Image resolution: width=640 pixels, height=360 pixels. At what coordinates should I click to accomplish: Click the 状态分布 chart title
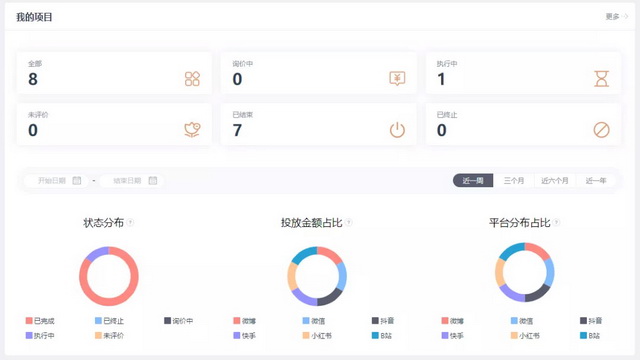click(103, 222)
